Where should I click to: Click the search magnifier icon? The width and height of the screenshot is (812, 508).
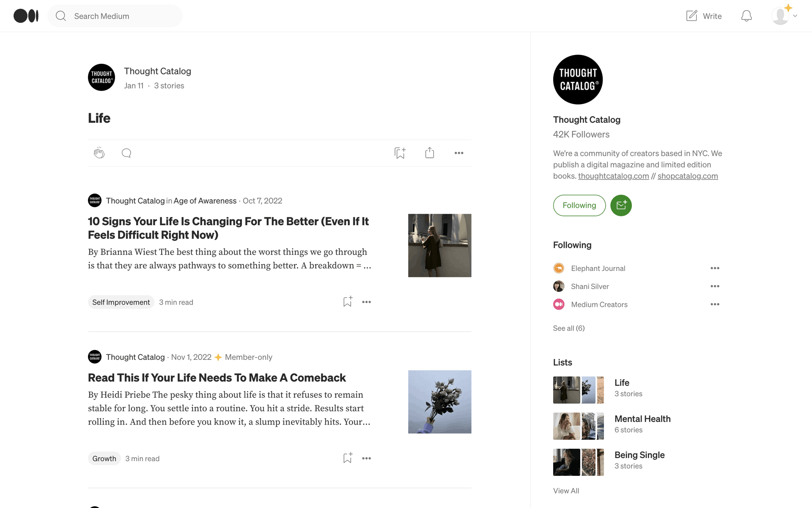click(61, 16)
